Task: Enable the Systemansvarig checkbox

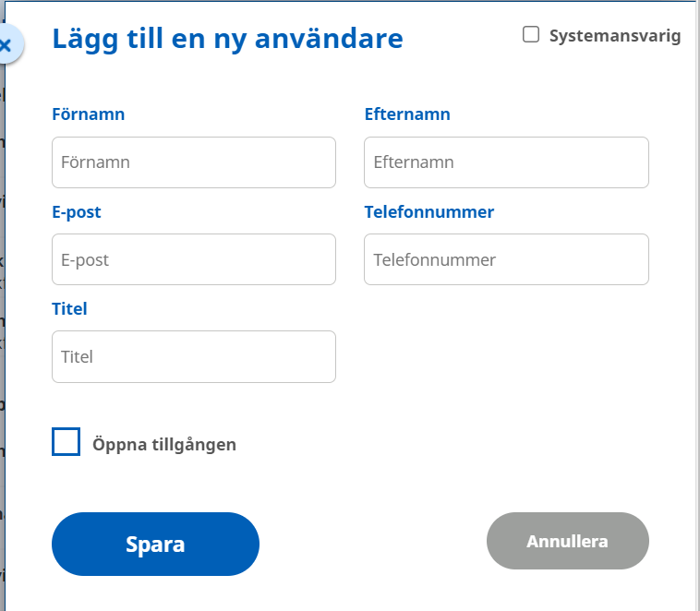Action: [531, 35]
